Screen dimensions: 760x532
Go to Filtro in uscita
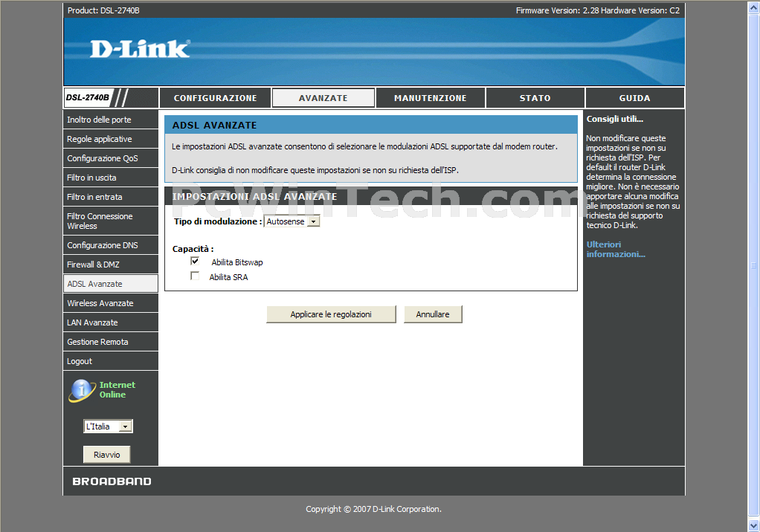tap(111, 178)
